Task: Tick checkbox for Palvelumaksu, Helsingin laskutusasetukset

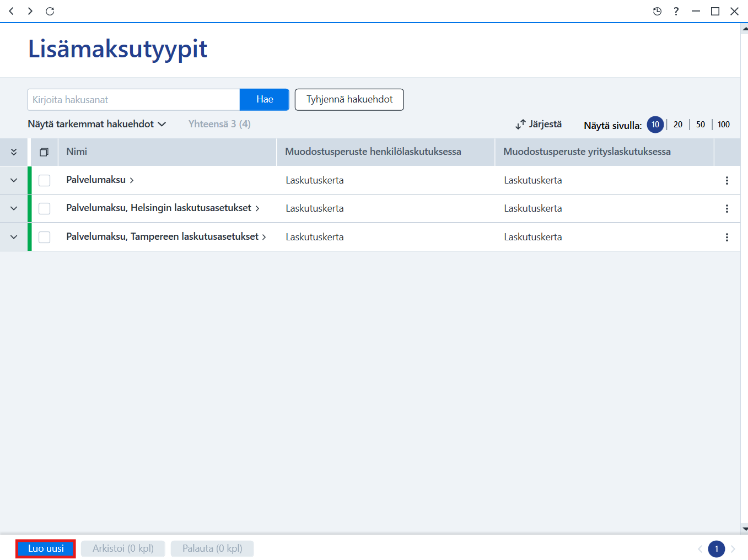Action: [45, 208]
